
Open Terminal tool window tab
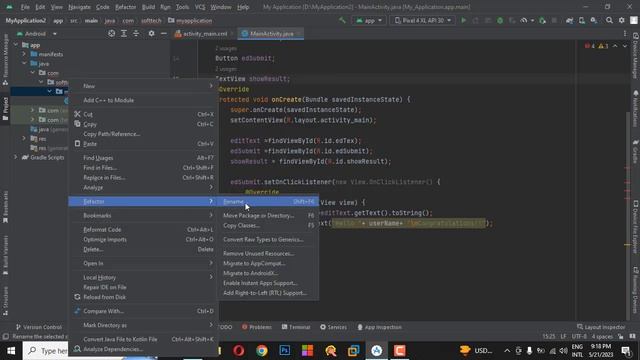pyautogui.click(x=296, y=327)
